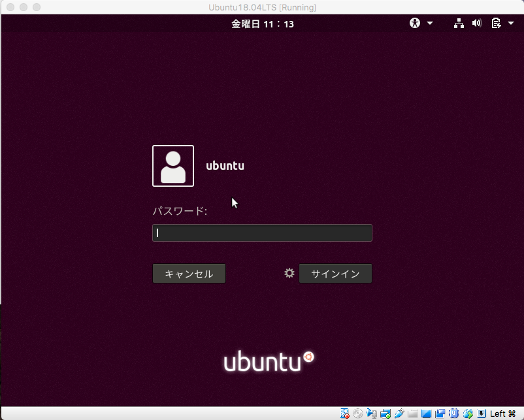Click the パスワード: label text

180,211
